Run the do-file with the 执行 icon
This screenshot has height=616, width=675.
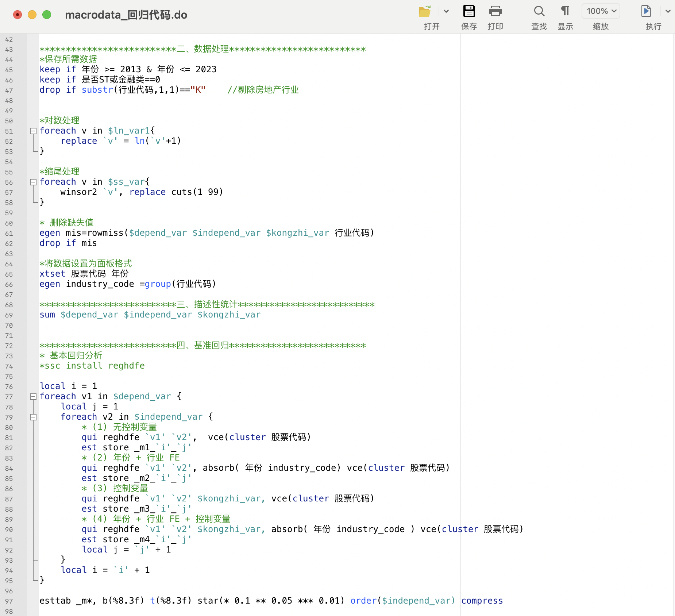[647, 12]
